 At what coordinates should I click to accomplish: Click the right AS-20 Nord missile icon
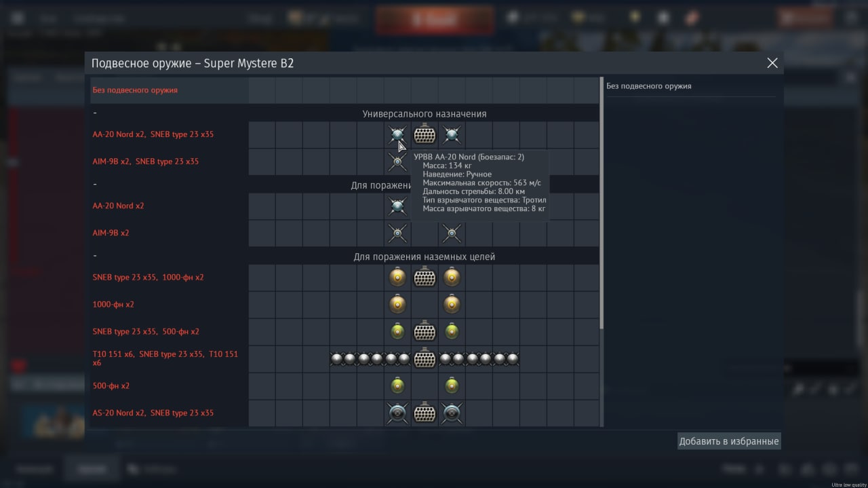point(452,413)
